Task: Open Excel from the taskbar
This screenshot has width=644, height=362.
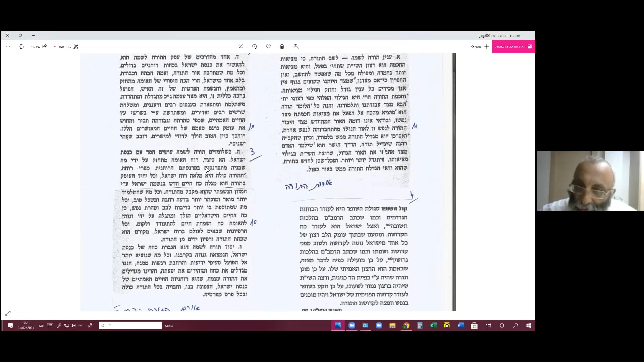Action: pos(433,325)
